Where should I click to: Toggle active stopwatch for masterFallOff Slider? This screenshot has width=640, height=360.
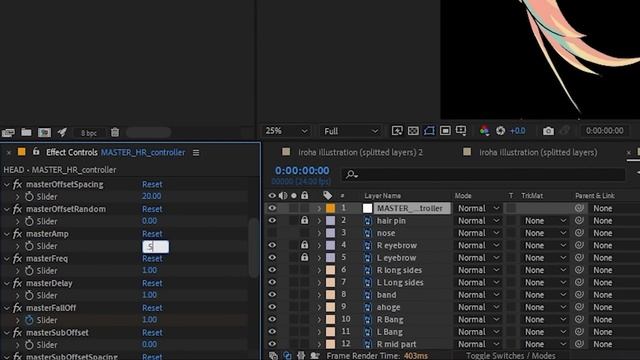click(x=29, y=320)
